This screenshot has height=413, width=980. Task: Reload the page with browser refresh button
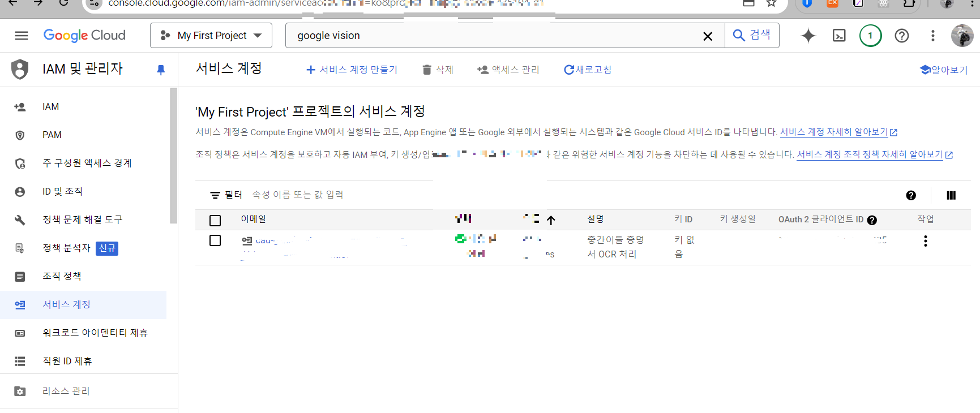[64, 2]
